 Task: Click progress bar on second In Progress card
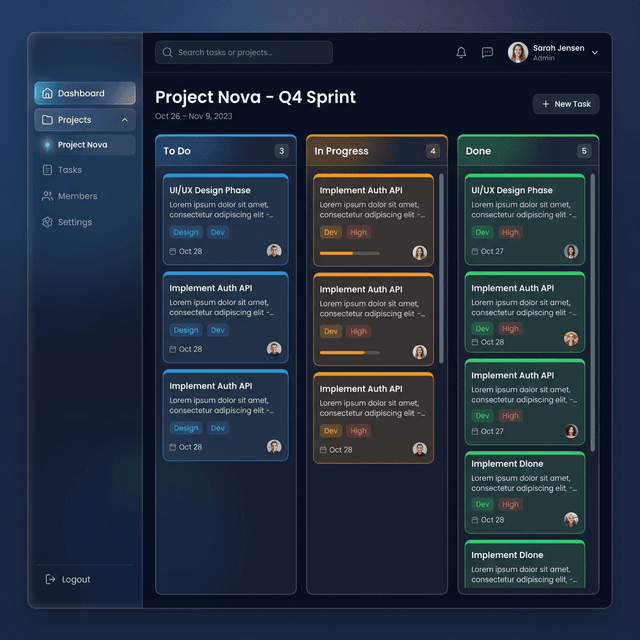pyautogui.click(x=349, y=353)
